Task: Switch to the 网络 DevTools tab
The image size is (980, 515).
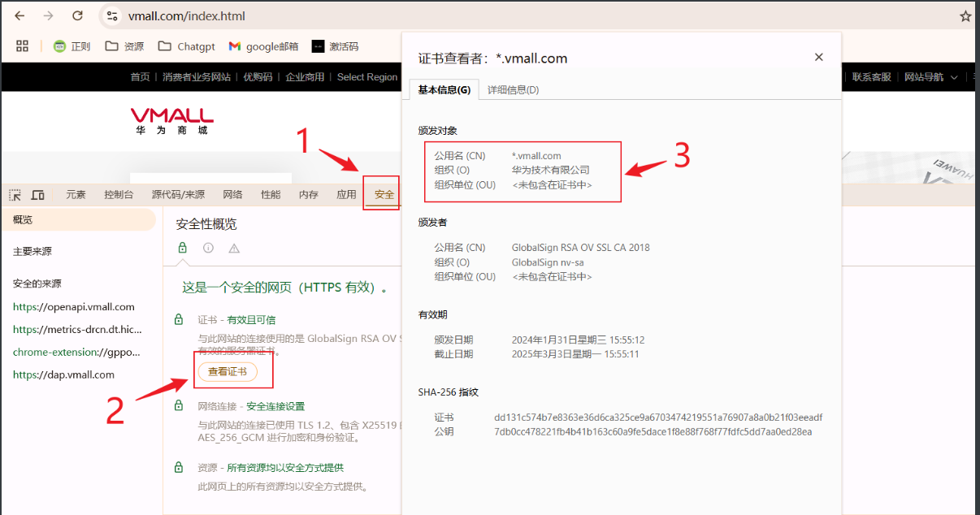Action: tap(232, 195)
